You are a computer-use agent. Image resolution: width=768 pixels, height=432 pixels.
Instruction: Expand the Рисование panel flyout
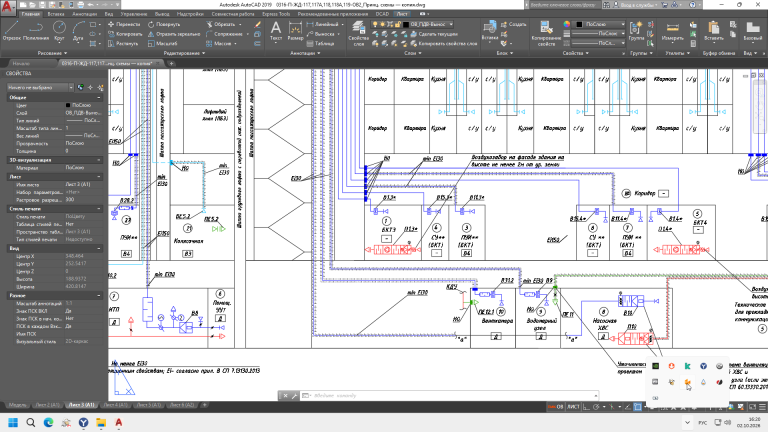pyautogui.click(x=51, y=53)
